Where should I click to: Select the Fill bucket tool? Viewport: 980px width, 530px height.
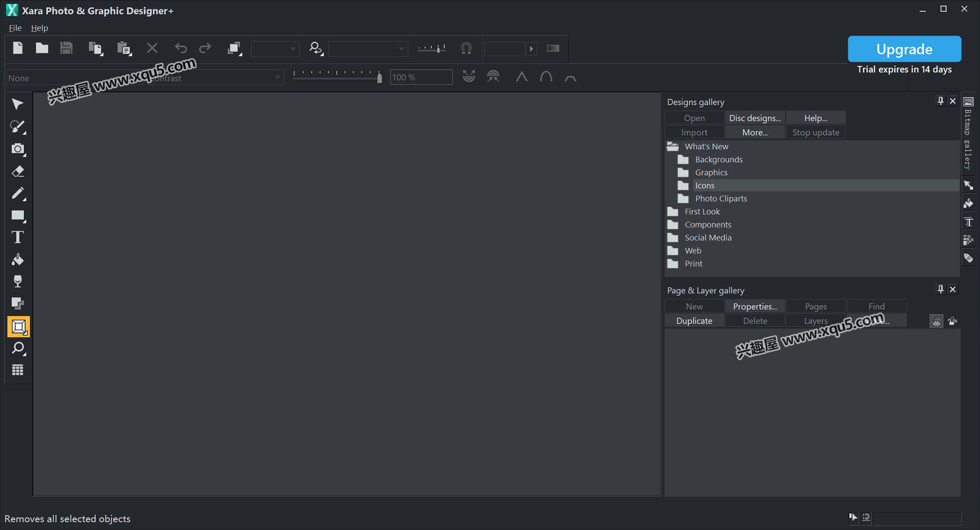point(18,260)
